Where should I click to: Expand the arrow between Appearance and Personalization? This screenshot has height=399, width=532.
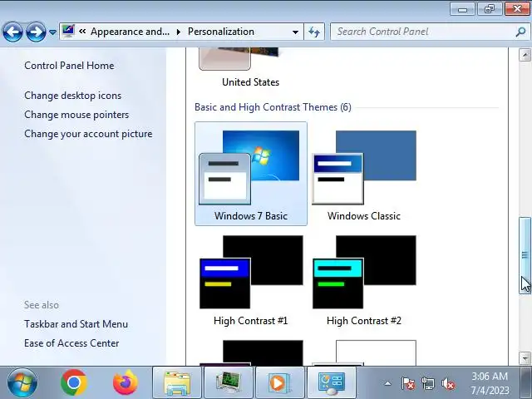coord(179,32)
